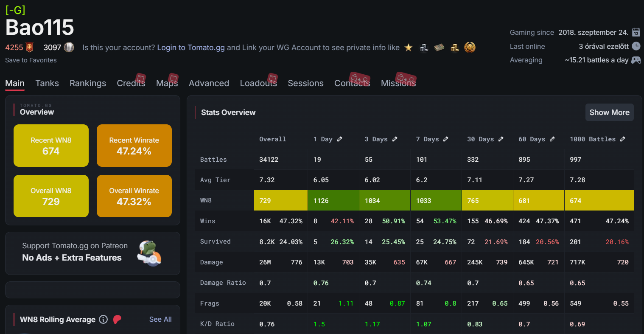Click the Recent WN8 674 tile
644x334 pixels.
[x=51, y=146]
